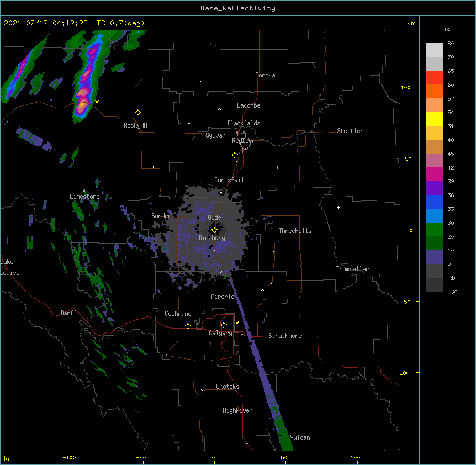Click the yellow station marker near RockyMH
This screenshot has width=476, height=465.
137,113
